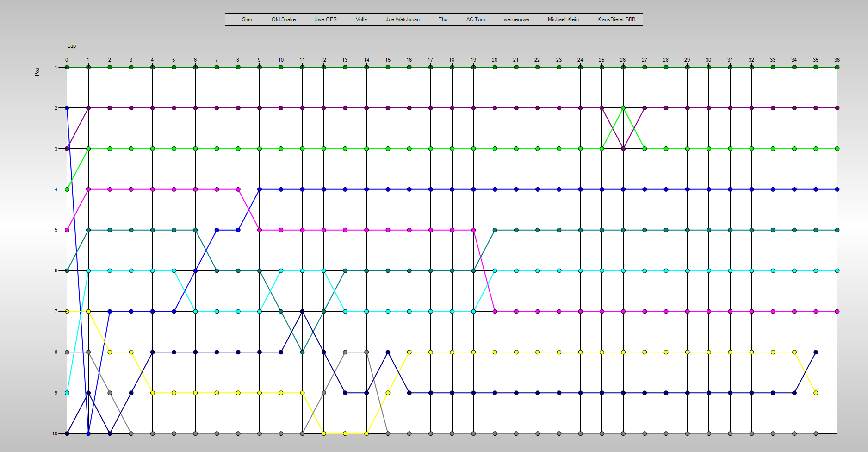
Task: Click AC Tom's yellow marker at lap 13 position 10
Action: click(x=345, y=433)
